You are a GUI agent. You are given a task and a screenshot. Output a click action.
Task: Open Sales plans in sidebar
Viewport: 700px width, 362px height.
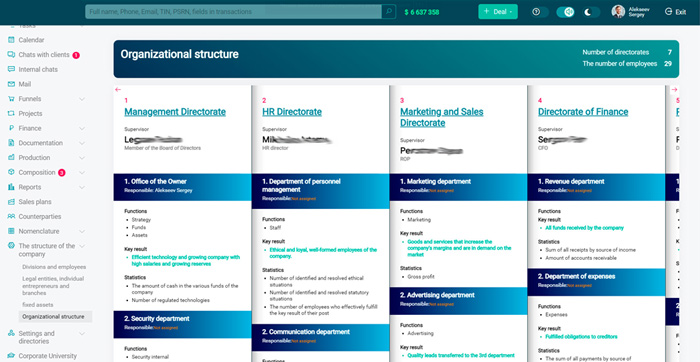35,202
